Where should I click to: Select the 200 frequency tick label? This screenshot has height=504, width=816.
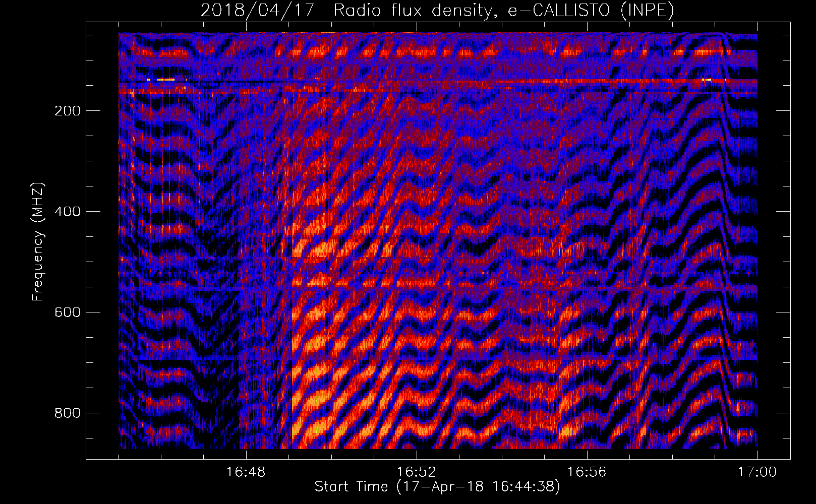click(x=68, y=111)
